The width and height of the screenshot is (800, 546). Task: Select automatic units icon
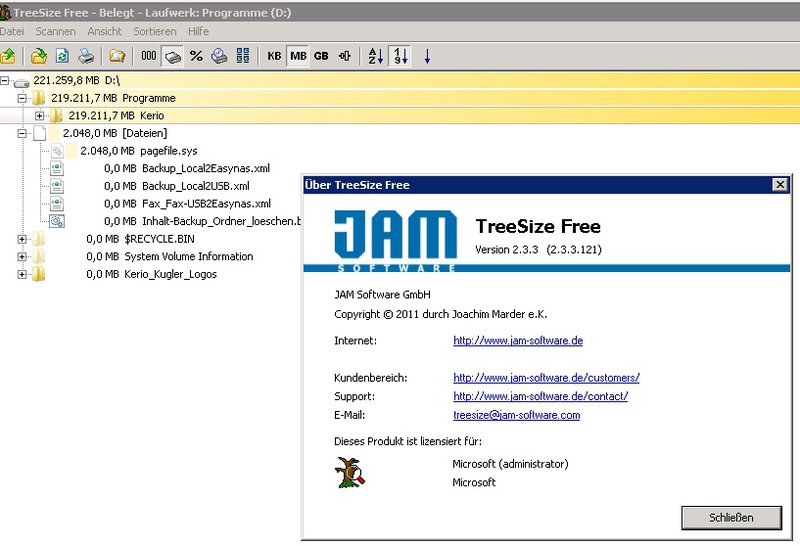[x=345, y=56]
